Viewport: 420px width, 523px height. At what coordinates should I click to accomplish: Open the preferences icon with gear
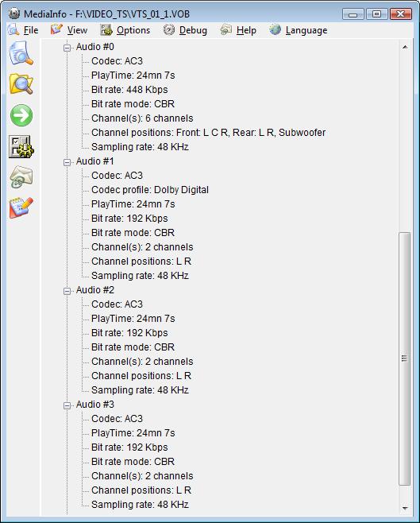pyautogui.click(x=21, y=146)
